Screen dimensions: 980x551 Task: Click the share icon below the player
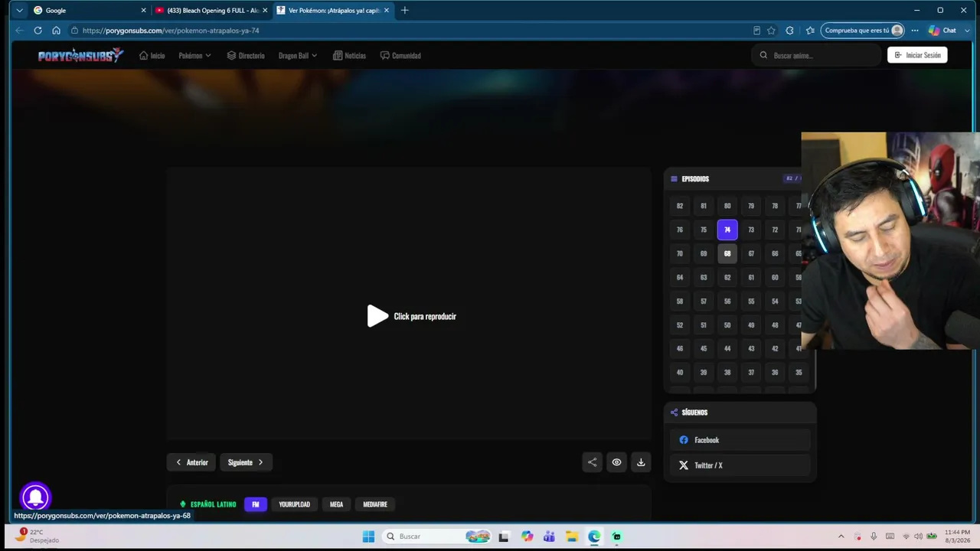click(592, 462)
